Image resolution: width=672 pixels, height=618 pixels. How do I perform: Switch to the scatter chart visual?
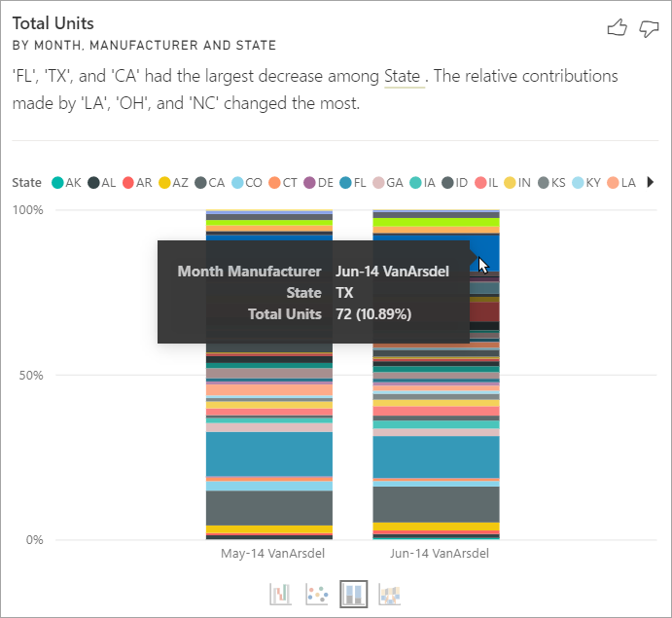point(317,594)
